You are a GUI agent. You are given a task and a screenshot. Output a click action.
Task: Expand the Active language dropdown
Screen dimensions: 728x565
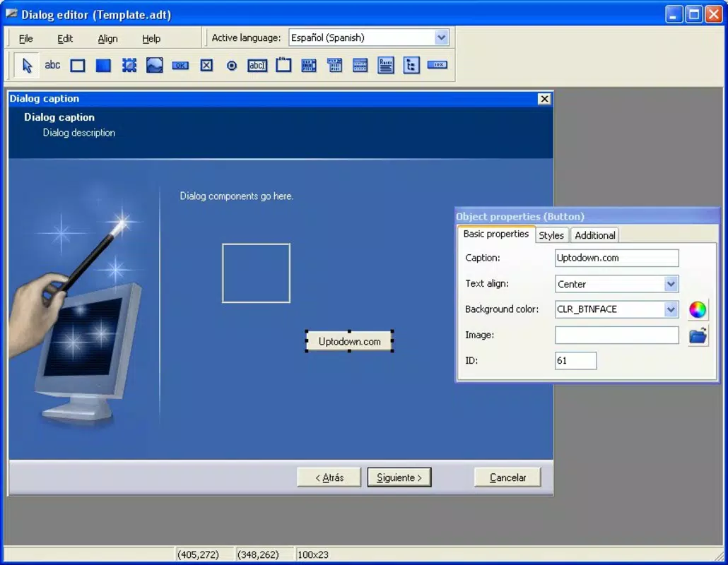click(x=442, y=37)
